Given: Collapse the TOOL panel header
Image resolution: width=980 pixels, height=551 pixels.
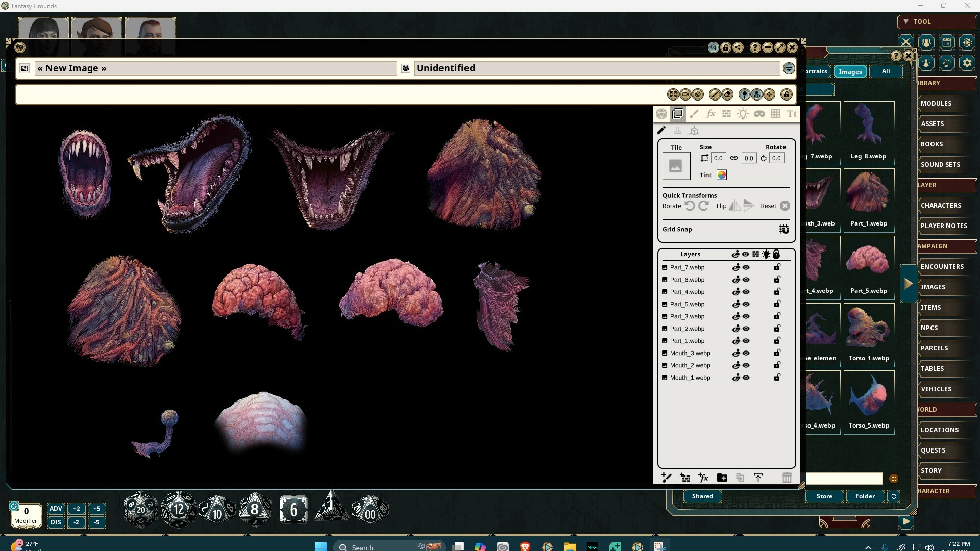Looking at the screenshot, I should click(x=905, y=21).
